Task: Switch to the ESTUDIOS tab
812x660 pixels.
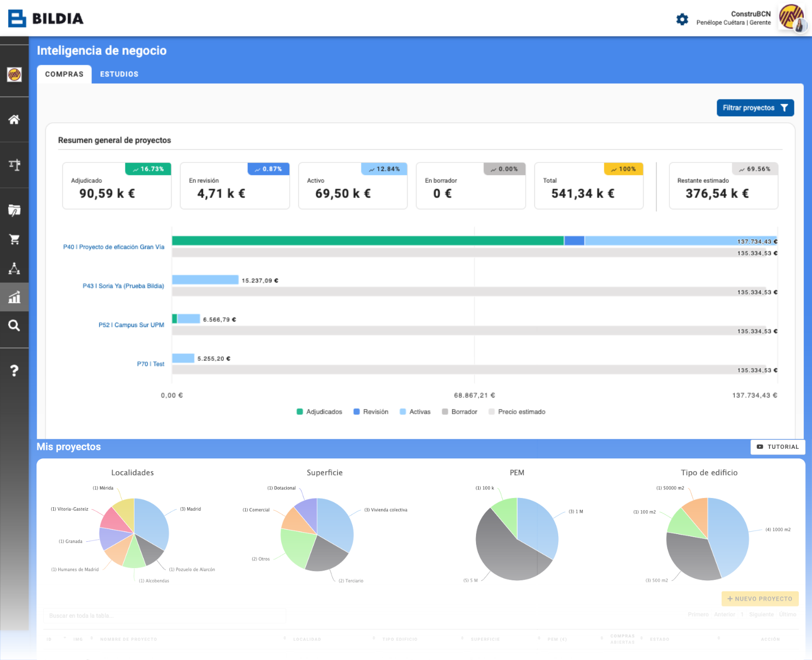Action: 119,74
